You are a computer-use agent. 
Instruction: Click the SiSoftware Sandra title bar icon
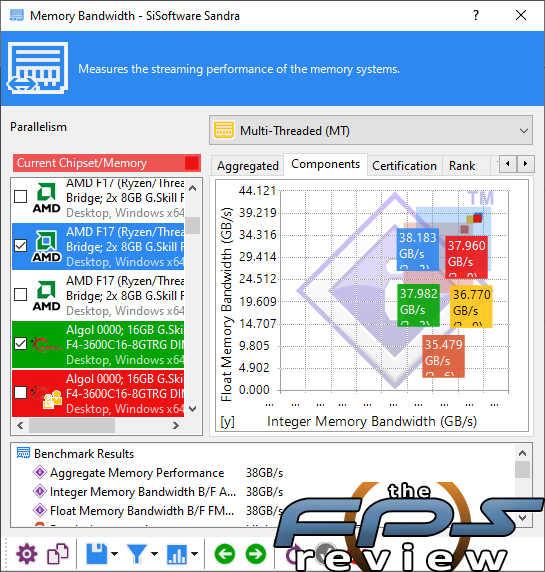click(x=17, y=16)
